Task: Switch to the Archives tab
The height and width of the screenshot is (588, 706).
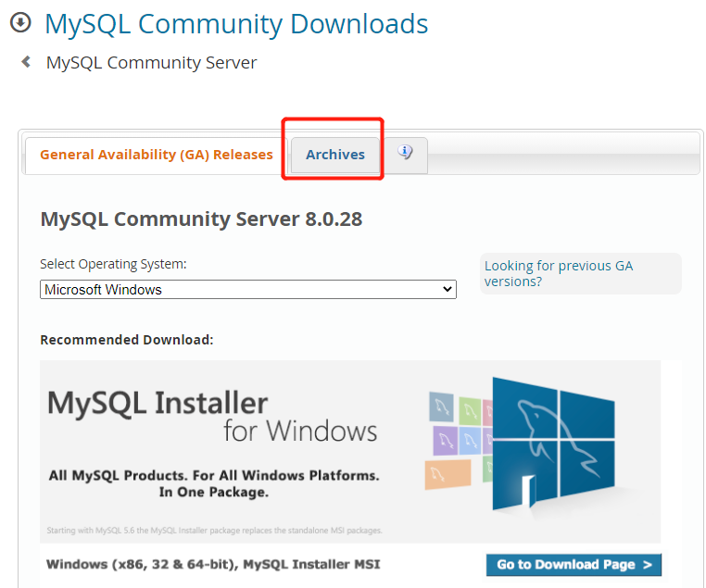Action: coord(335,155)
